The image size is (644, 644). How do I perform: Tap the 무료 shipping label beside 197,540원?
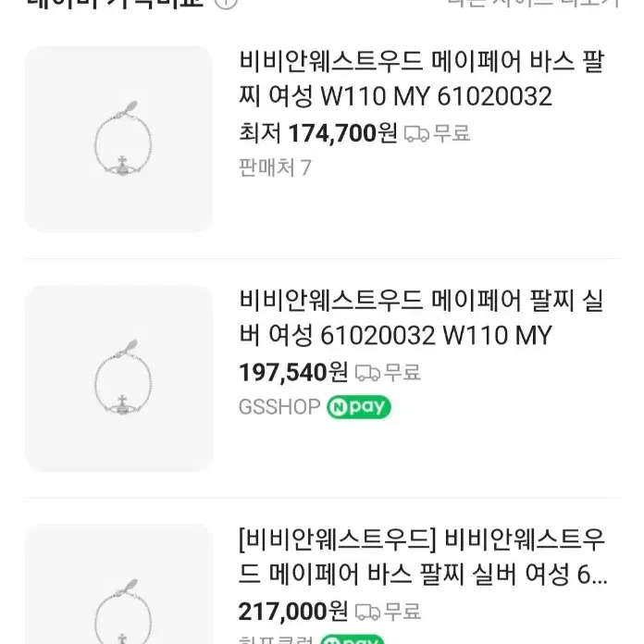pyautogui.click(x=402, y=373)
